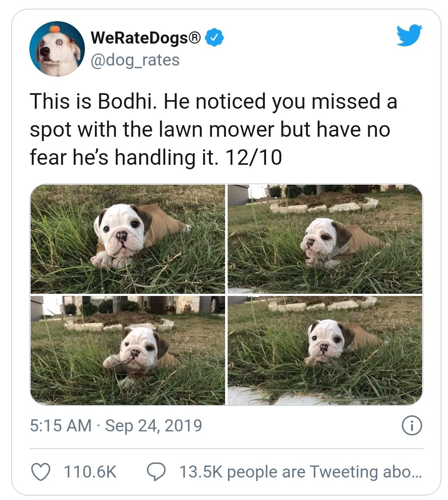The image size is (448, 500).
Task: Open the 5:15 AM Sep 24, 2019 timestamp
Action: tap(116, 426)
